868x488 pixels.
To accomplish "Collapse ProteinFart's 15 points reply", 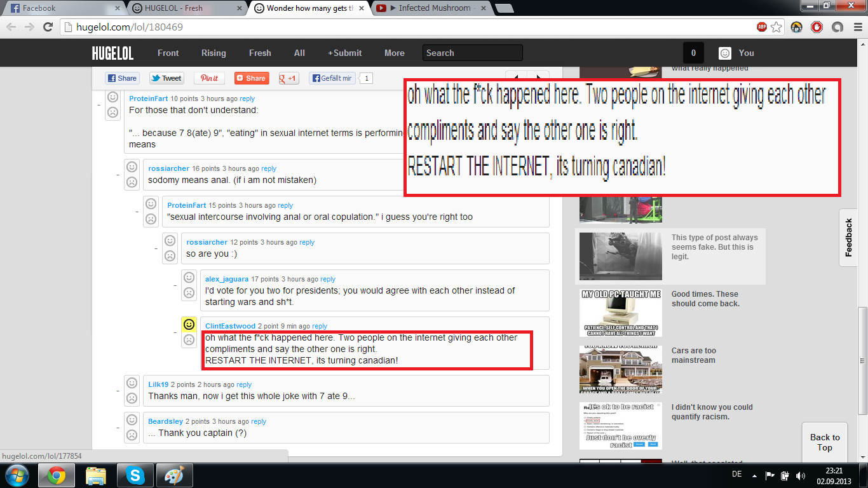I will coord(138,212).
